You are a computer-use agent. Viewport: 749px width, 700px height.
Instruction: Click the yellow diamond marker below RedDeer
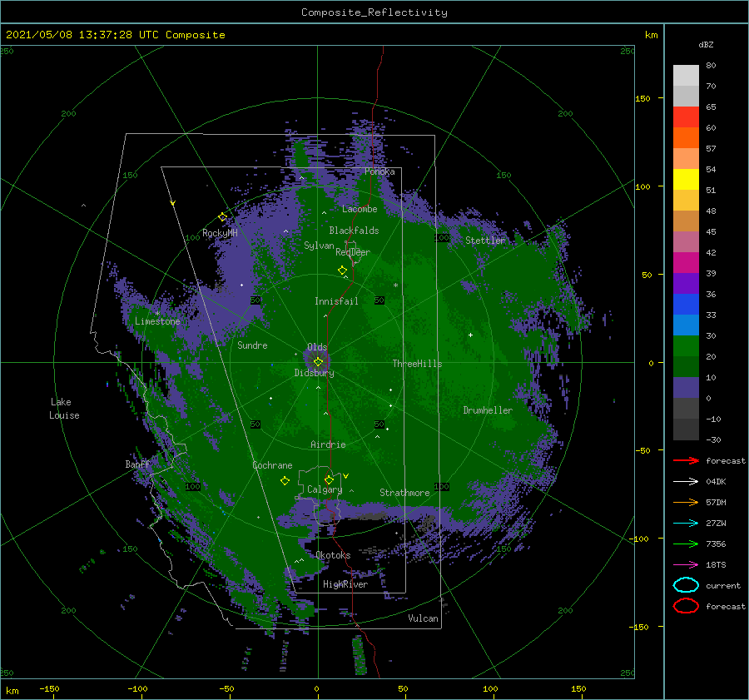click(342, 271)
